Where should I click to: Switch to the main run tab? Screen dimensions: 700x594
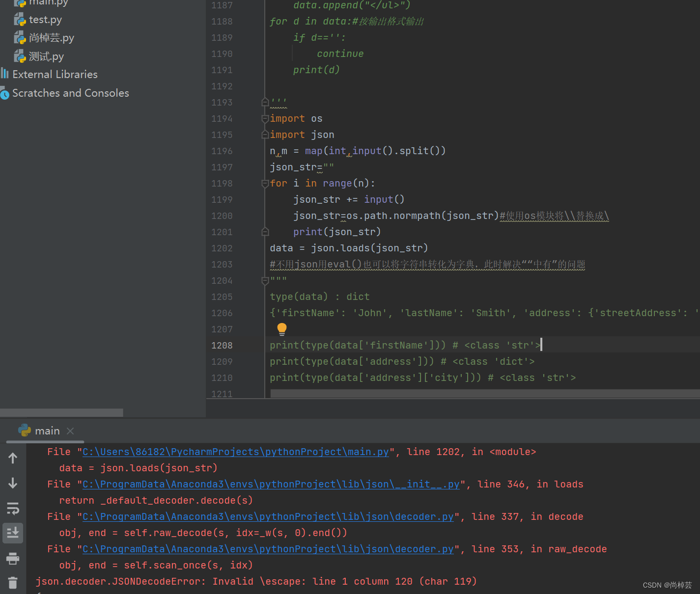click(47, 431)
